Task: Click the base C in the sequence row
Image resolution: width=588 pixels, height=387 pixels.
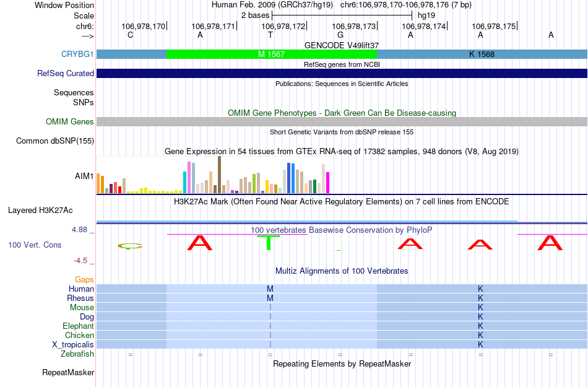Action: 130,35
